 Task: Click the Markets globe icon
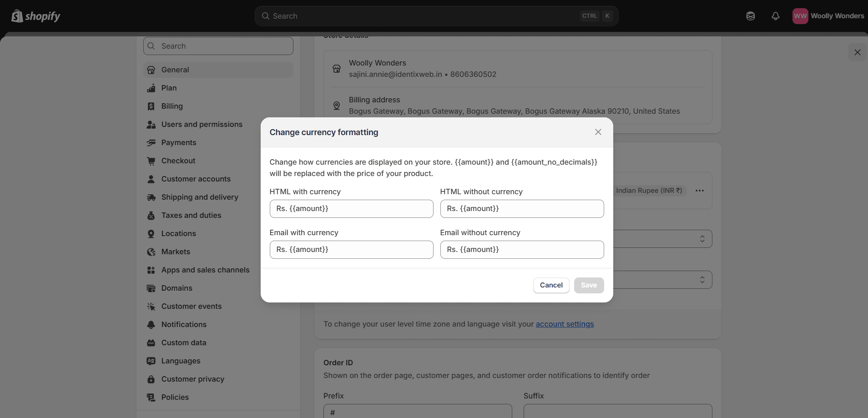click(151, 252)
